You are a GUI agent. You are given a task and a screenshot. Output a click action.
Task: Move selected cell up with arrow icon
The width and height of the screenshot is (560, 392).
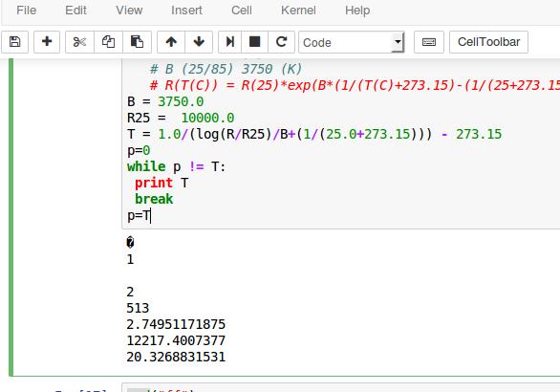[x=171, y=42]
